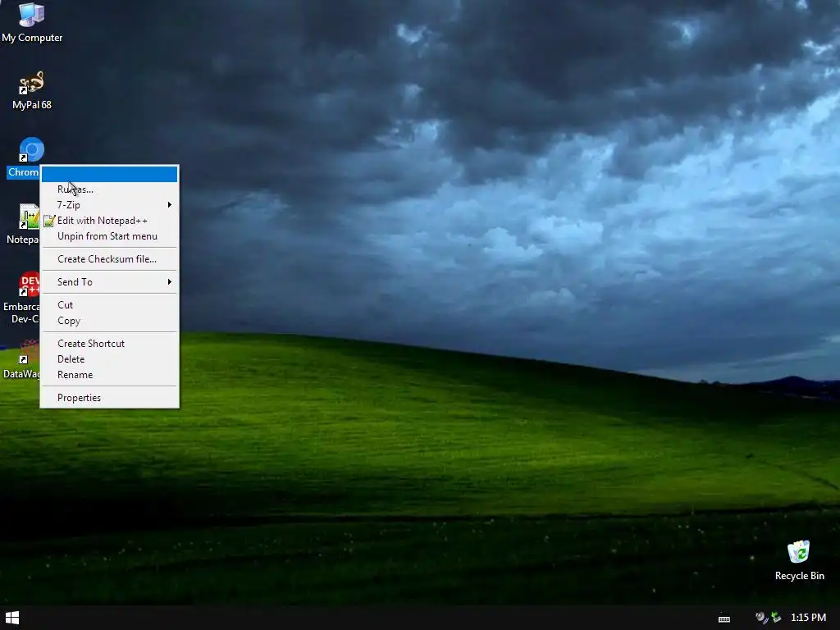The width and height of the screenshot is (840, 630).
Task: Open Properties from the context menu
Action: pos(109,398)
